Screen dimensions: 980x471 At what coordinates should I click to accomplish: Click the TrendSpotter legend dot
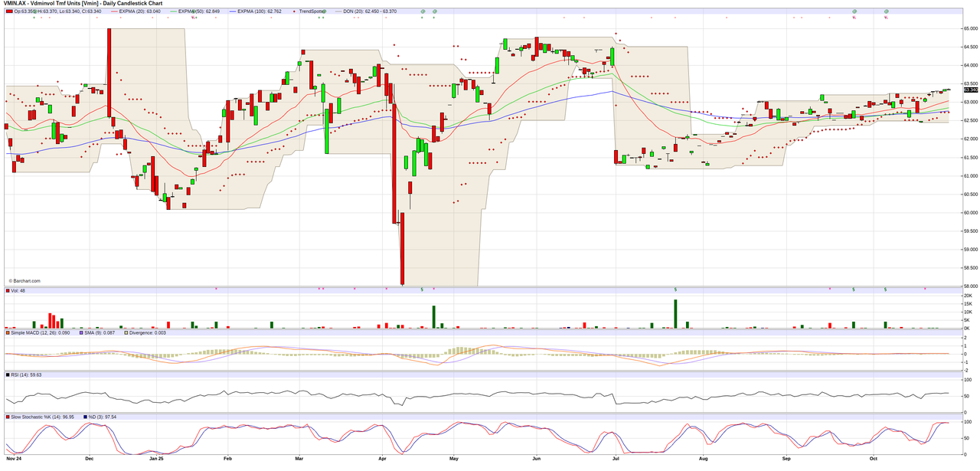[x=296, y=11]
